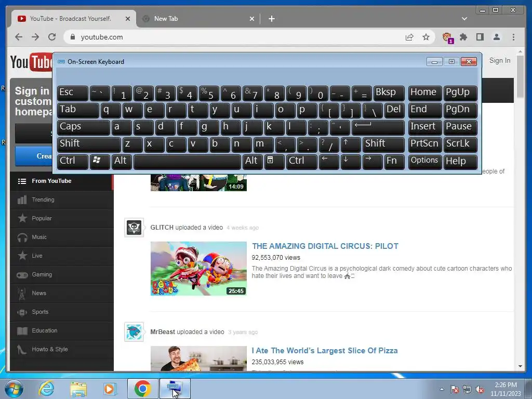Open a new tab with plus button
The height and width of the screenshot is (399, 532).
[x=272, y=19]
